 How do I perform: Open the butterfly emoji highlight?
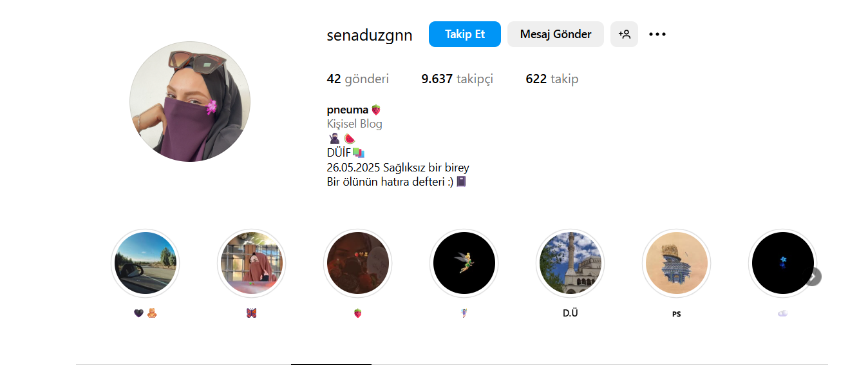[x=251, y=263]
